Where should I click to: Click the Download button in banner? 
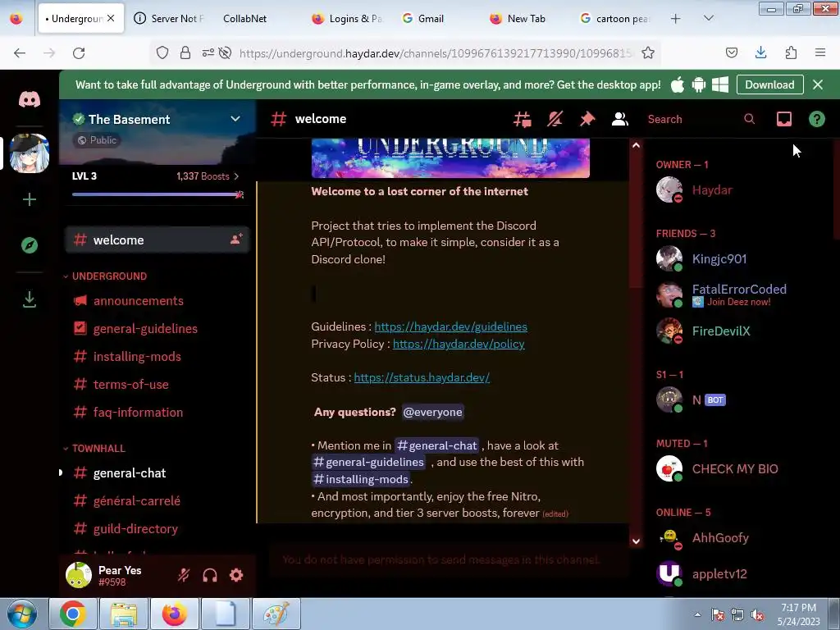coord(769,84)
